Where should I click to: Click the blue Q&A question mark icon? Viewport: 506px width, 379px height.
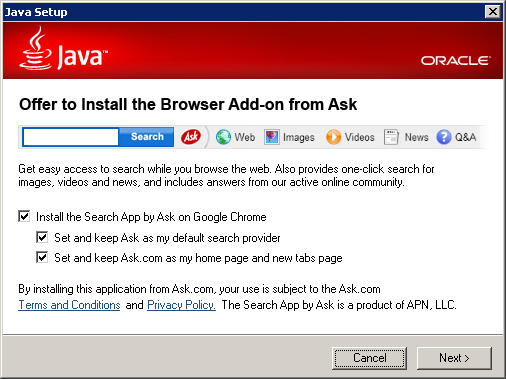[444, 137]
